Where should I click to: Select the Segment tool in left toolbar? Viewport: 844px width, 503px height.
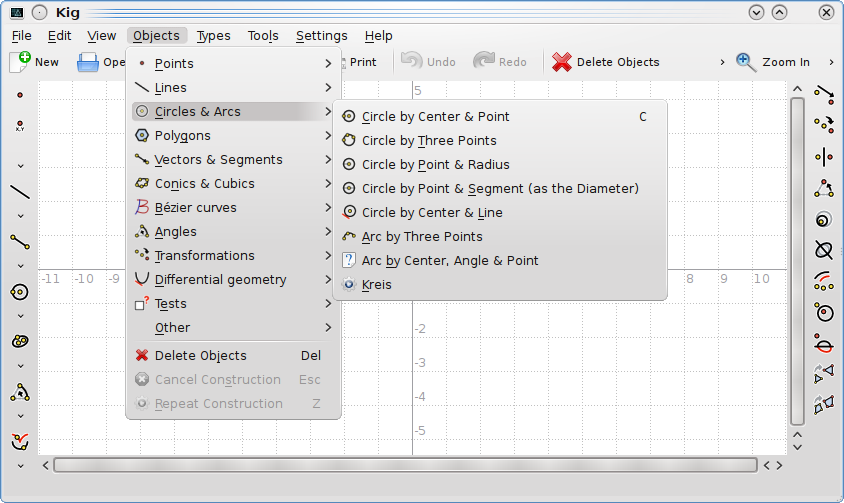pos(20,242)
